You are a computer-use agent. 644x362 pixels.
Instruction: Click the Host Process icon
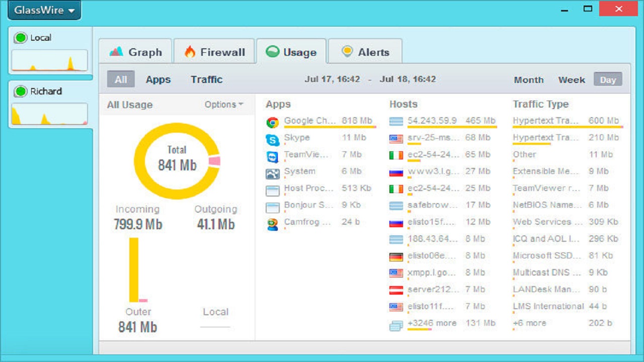pyautogui.click(x=273, y=191)
